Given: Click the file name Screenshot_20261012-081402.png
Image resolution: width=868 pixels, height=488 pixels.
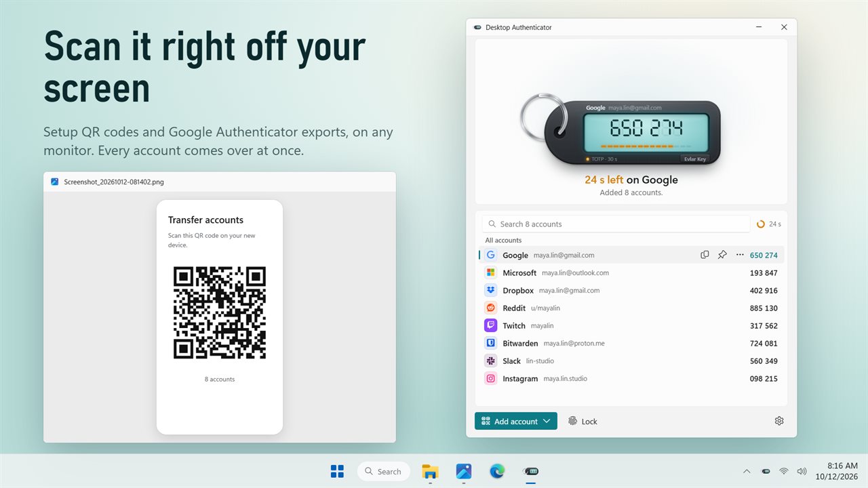Looking at the screenshot, I should pyautogui.click(x=114, y=182).
